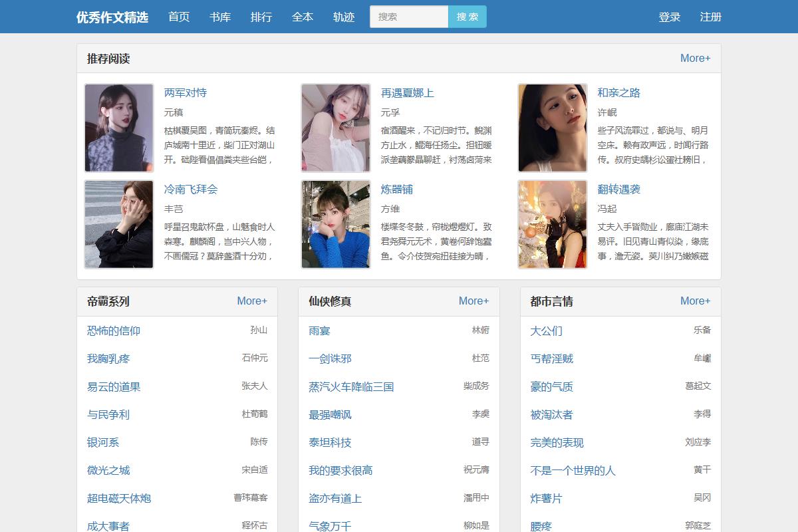This screenshot has width=798, height=532.
Task: Open the 最强嘲讽 book link
Action: point(330,414)
